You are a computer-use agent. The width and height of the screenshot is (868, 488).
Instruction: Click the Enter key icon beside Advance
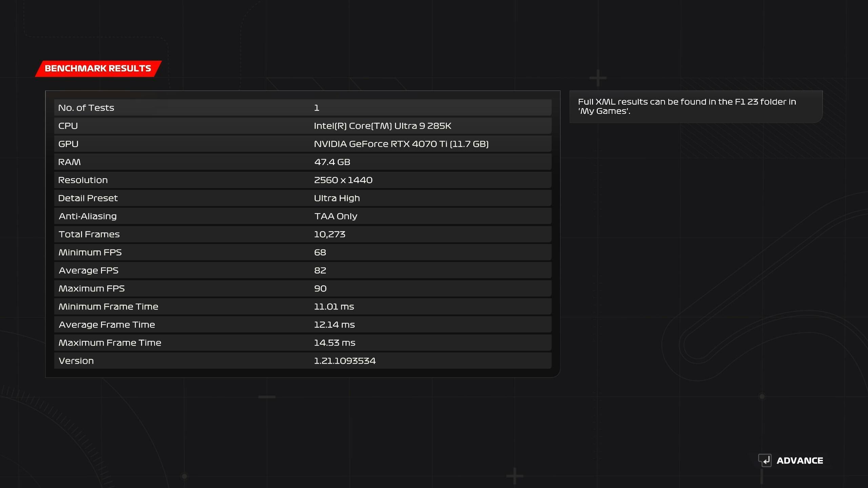coord(765,460)
